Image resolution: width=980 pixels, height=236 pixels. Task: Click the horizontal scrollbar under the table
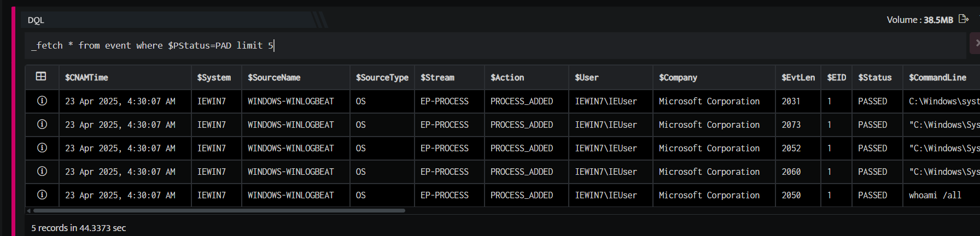click(219, 210)
